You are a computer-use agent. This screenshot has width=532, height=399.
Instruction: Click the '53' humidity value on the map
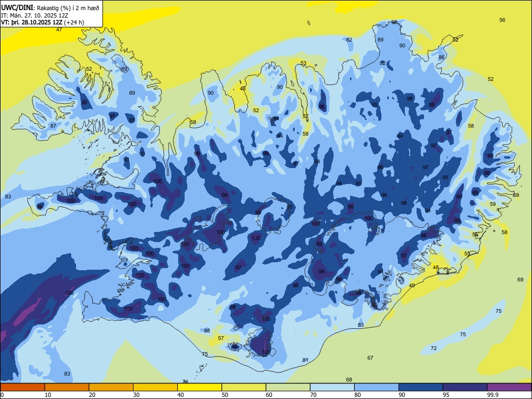pyautogui.click(x=303, y=63)
